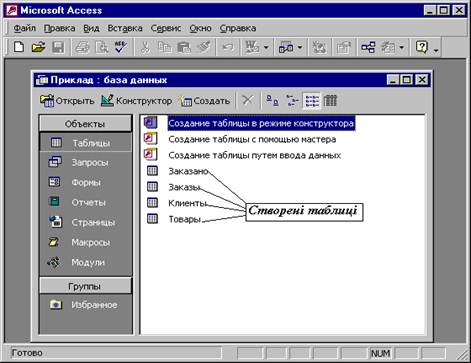The image size is (471, 363).
Task: Click the Delete X icon in database window
Action: pyautogui.click(x=248, y=100)
